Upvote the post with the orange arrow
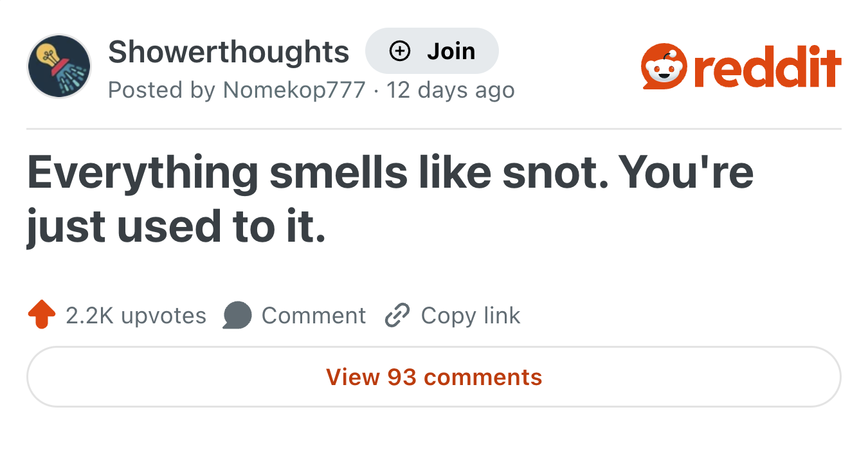868x450 pixels. (x=41, y=316)
